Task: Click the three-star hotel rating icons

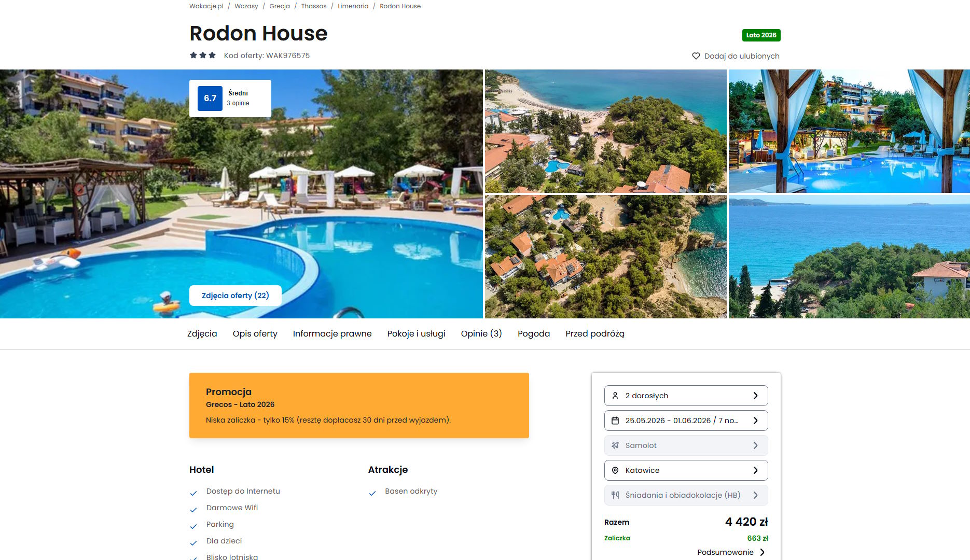Action: point(203,55)
